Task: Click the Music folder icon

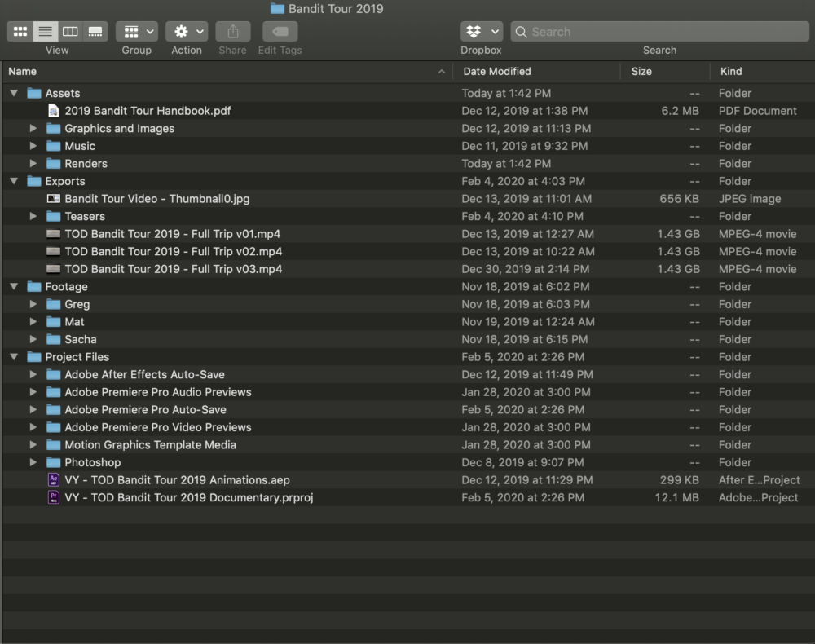Action: 53,146
